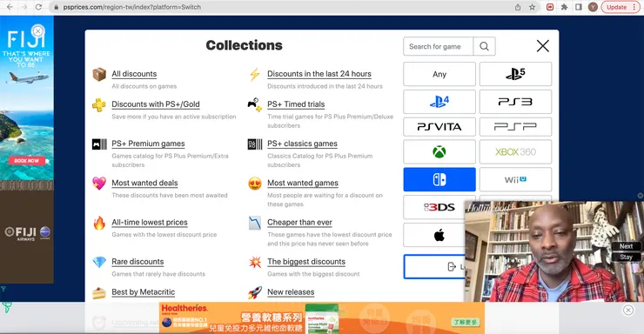Select the PS4 platform button

[x=439, y=102]
